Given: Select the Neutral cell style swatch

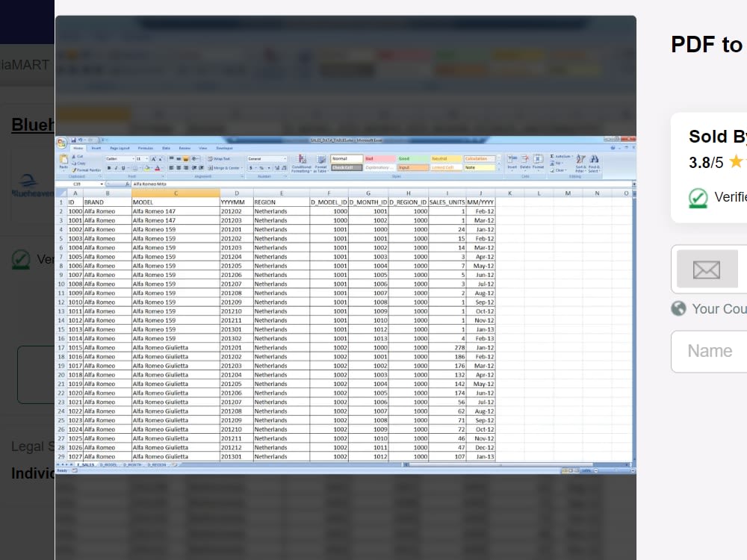Looking at the screenshot, I should (x=446, y=158).
